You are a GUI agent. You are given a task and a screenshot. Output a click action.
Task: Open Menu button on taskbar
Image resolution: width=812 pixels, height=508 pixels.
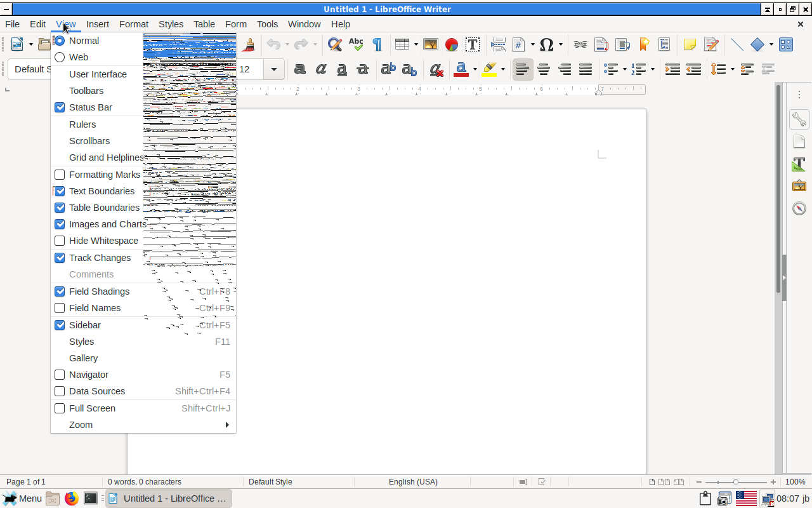click(x=23, y=498)
